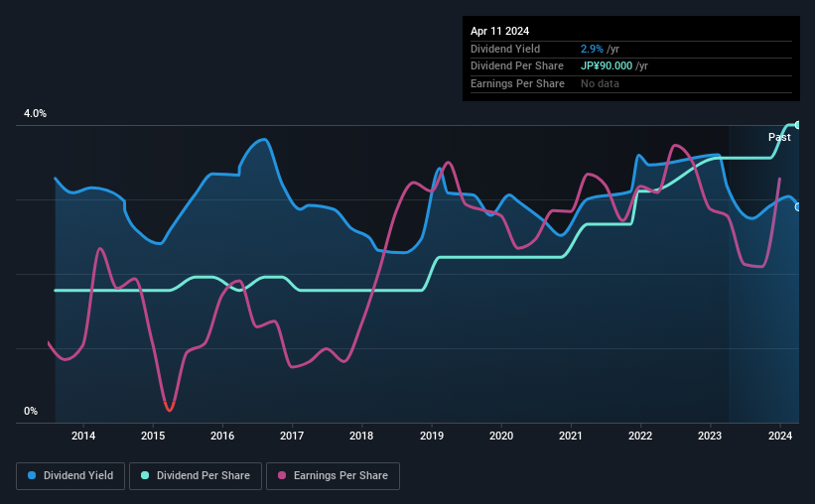Click the red low point of the earnings line
Screen dimensions: 815x504
click(x=170, y=407)
